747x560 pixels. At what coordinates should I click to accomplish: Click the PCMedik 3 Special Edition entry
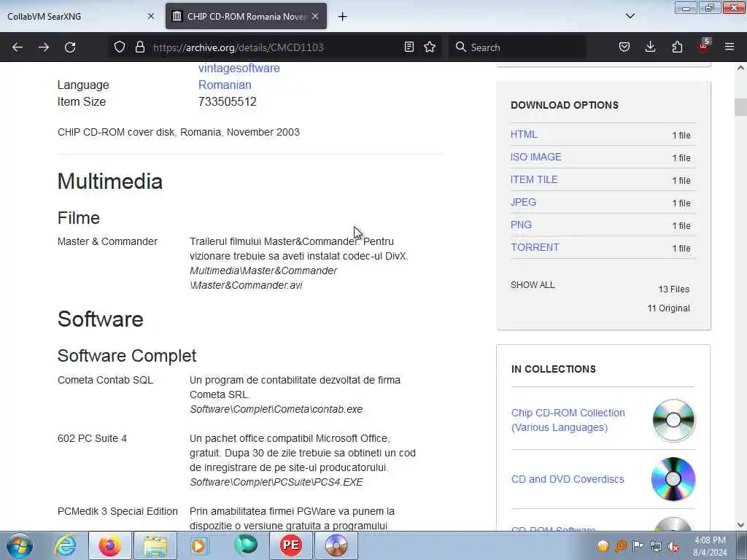pos(117,511)
